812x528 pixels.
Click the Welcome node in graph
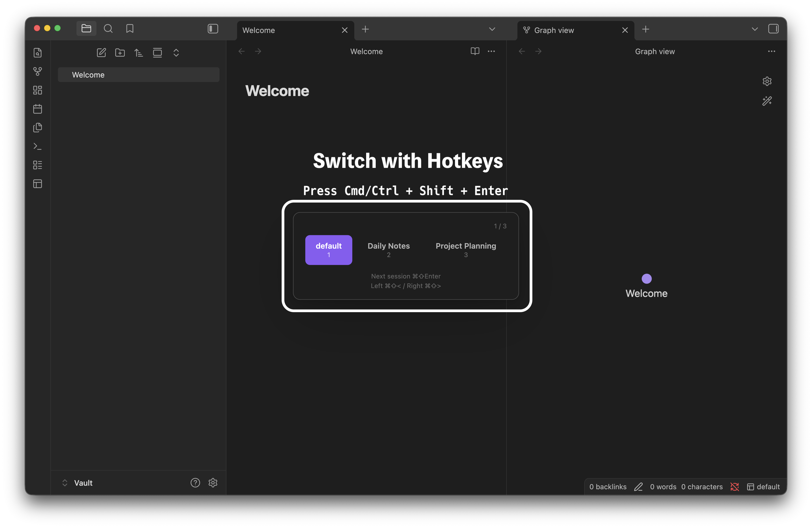click(646, 279)
